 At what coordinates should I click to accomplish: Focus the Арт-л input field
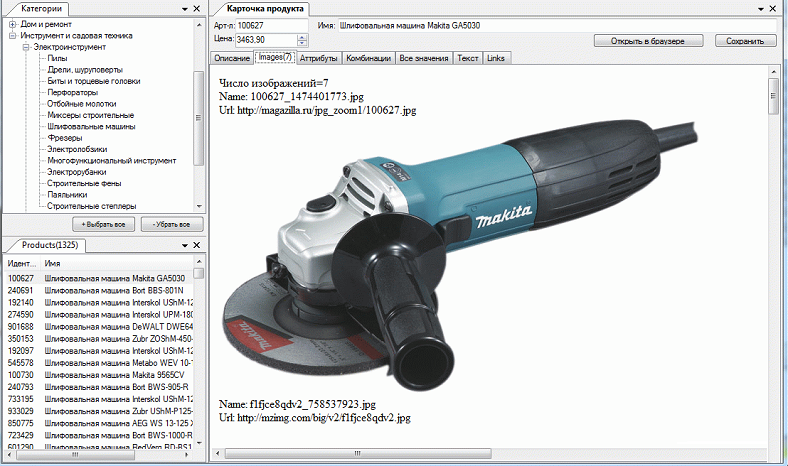point(271,25)
